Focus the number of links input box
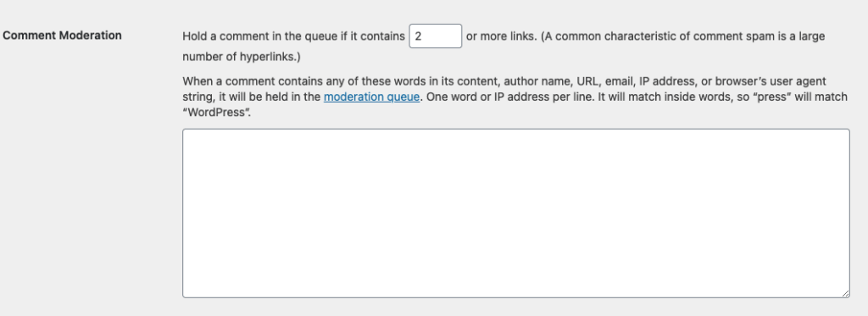Screen dimensions: 868x316 tap(435, 36)
